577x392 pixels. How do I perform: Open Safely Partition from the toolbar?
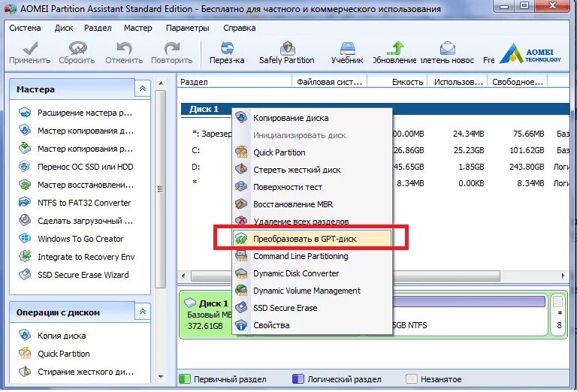(x=287, y=53)
